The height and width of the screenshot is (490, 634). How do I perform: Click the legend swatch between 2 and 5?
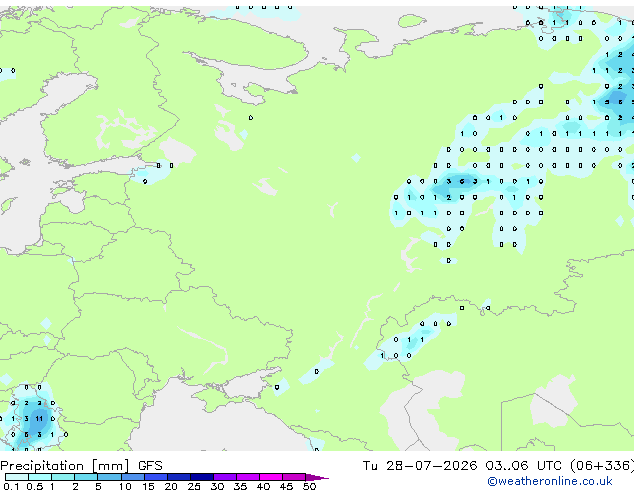(86, 477)
